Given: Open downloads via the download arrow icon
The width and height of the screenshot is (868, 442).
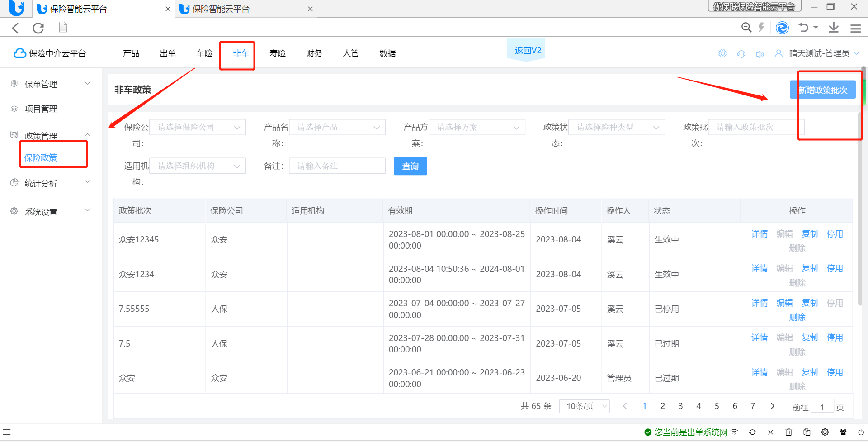Looking at the screenshot, I should 834,28.
